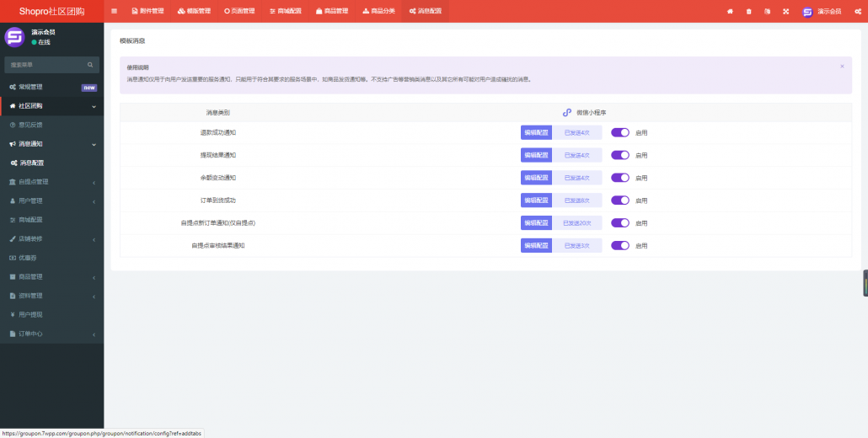868x438 pixels.
Task: Click the fullscreen arrows icon in header
Action: (x=785, y=12)
